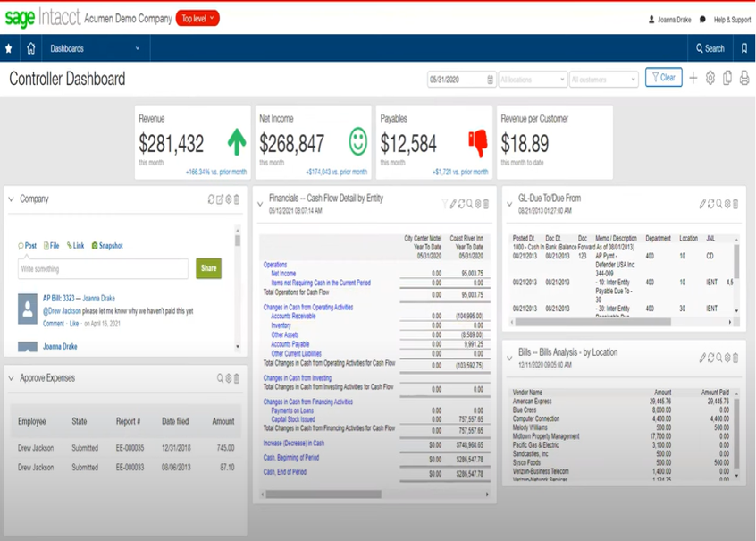Click the 05/31/2020 date field
756x541 pixels.
pyautogui.click(x=461, y=80)
